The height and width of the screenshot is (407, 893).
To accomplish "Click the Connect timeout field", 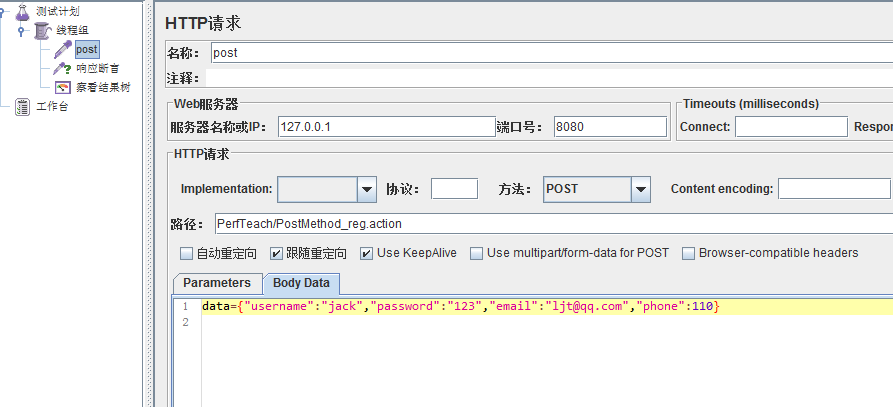I will pos(791,127).
